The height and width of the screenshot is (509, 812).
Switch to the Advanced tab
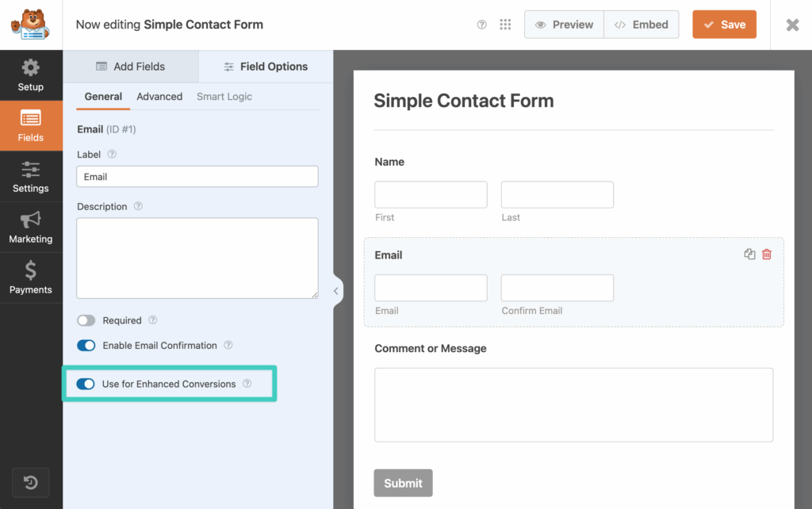tap(159, 97)
